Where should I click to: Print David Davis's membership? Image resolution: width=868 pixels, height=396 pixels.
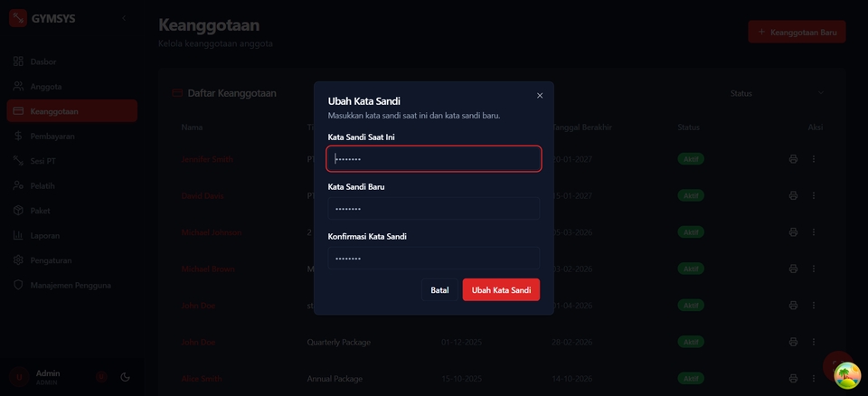(x=793, y=195)
